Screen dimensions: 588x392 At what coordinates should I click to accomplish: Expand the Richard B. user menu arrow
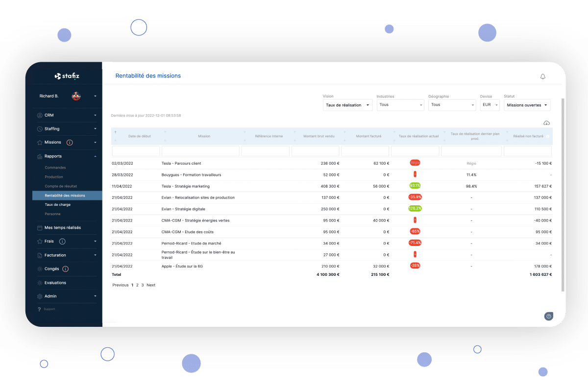[96, 96]
